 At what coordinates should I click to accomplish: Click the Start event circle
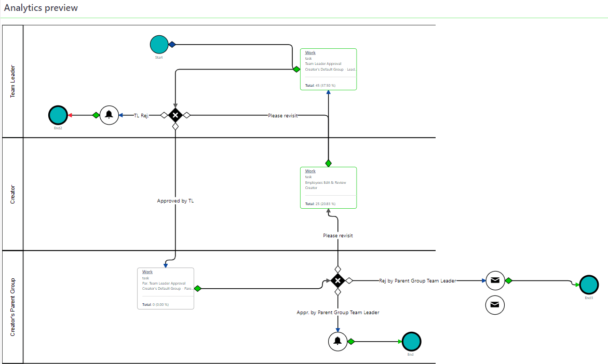click(x=159, y=45)
